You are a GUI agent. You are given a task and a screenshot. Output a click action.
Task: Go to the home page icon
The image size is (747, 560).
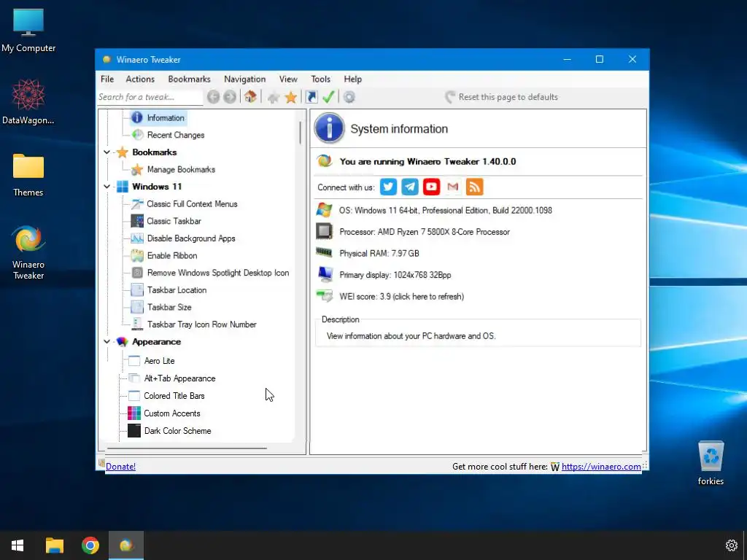click(x=251, y=97)
